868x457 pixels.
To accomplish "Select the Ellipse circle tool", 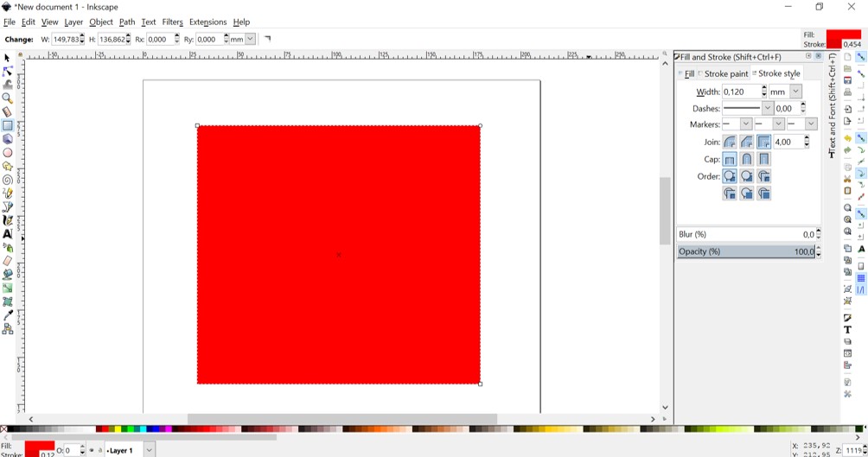I will pos(7,153).
